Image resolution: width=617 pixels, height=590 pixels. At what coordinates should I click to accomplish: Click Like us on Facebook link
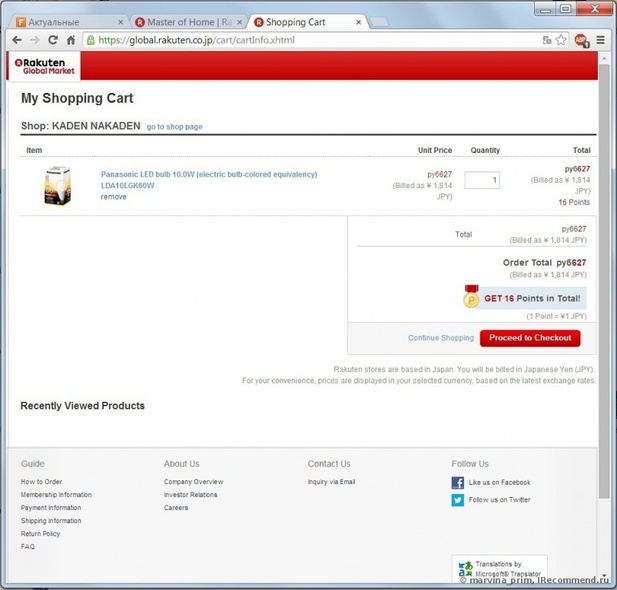(x=499, y=483)
